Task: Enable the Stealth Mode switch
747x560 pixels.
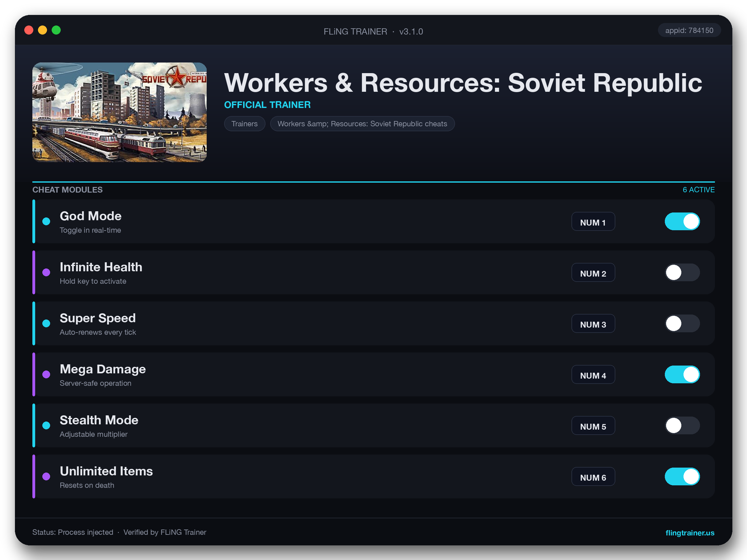Action: click(682, 425)
